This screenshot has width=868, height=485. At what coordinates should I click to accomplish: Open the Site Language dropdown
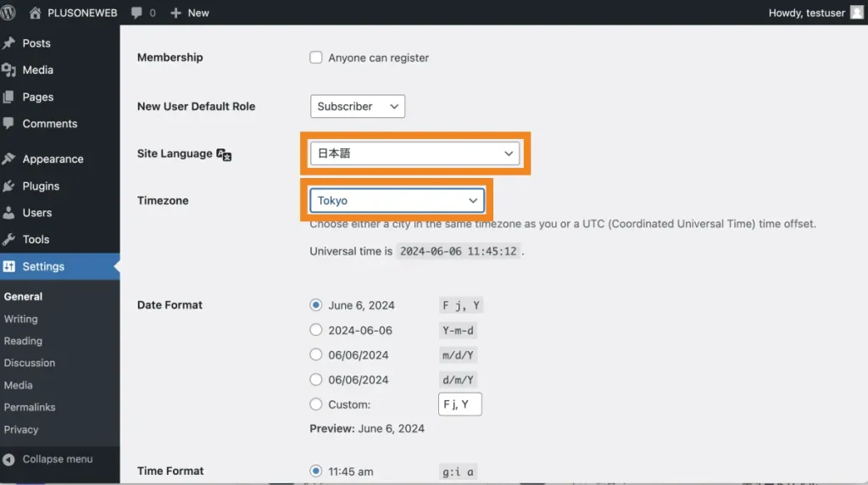coord(415,153)
